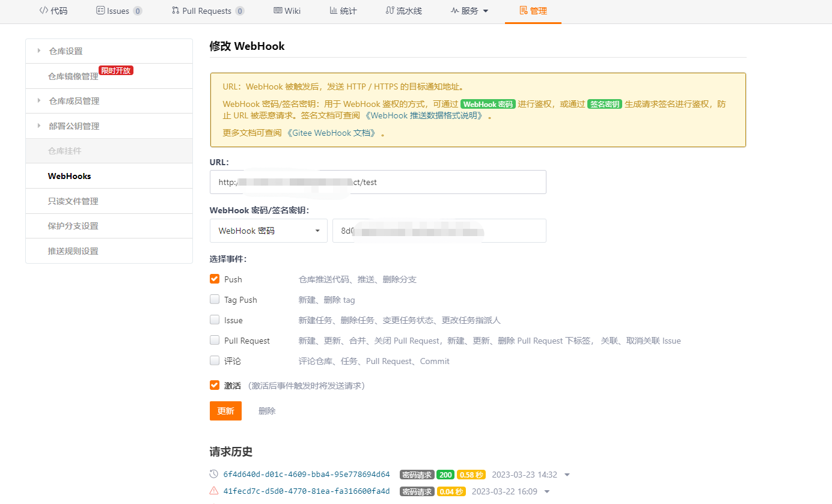
Task: Click the 修改 WebHook heading text
Action: pos(247,46)
